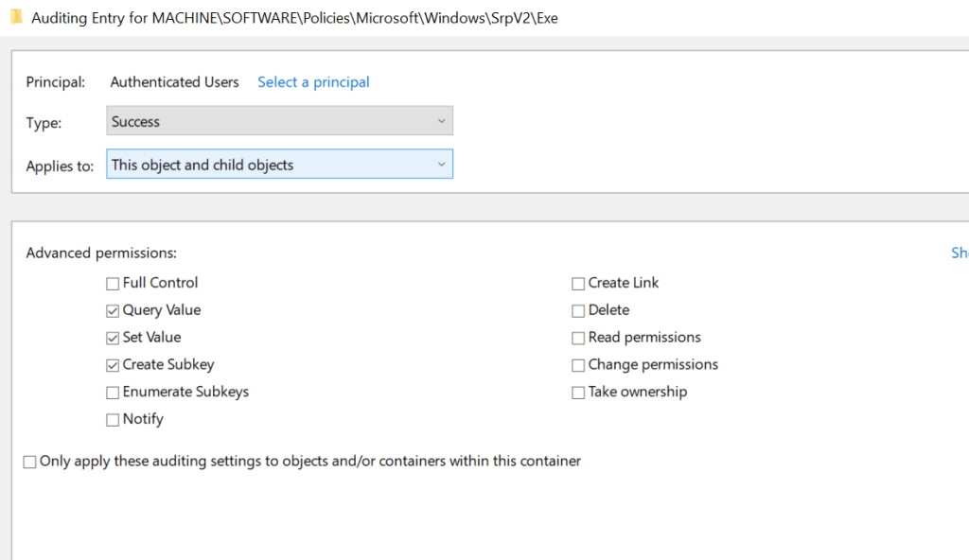This screenshot has height=560, width=969.
Task: Check the Take ownership permission
Action: click(578, 393)
